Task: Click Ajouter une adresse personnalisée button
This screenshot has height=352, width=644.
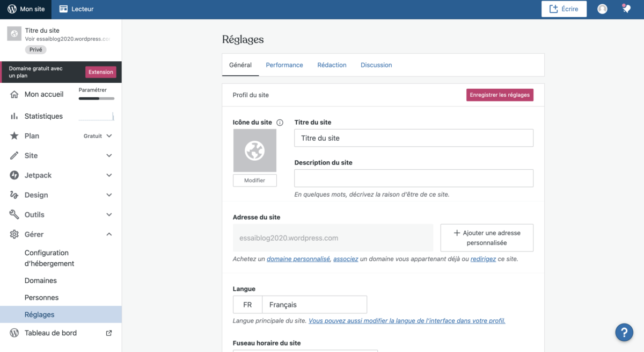Action: [487, 238]
